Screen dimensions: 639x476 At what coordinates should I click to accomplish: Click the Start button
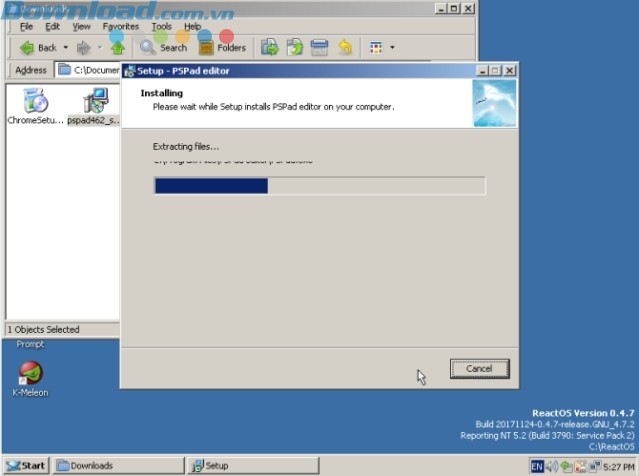click(x=26, y=465)
